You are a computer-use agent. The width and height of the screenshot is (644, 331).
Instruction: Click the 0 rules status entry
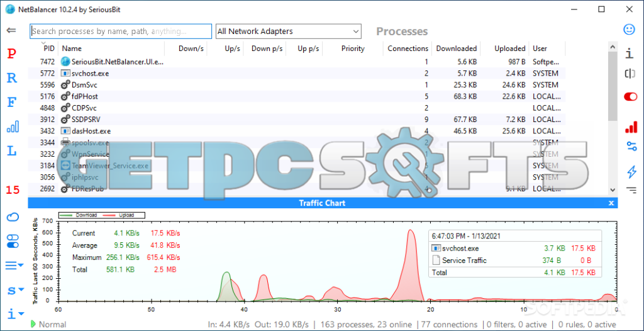click(587, 325)
